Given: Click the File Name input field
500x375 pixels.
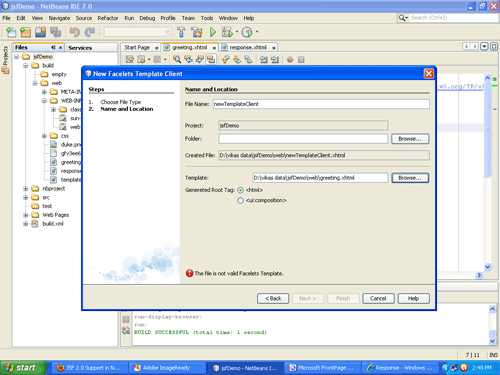Looking at the screenshot, I should [x=321, y=104].
